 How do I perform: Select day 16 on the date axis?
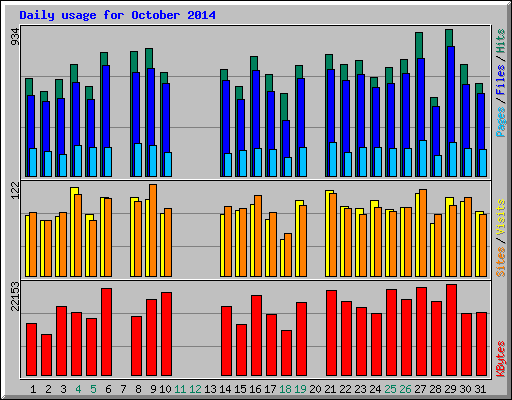(255, 389)
